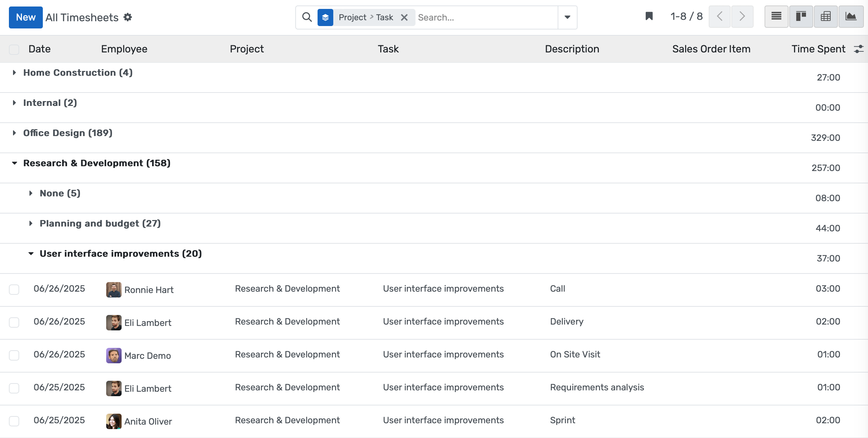
Task: Remove the Project > Task filter
Action: point(405,17)
